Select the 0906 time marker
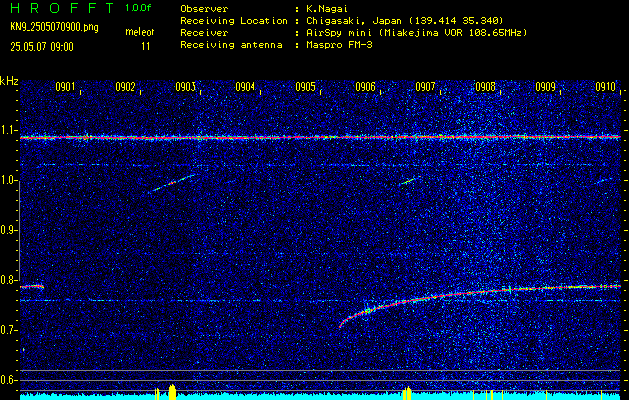 365,87
